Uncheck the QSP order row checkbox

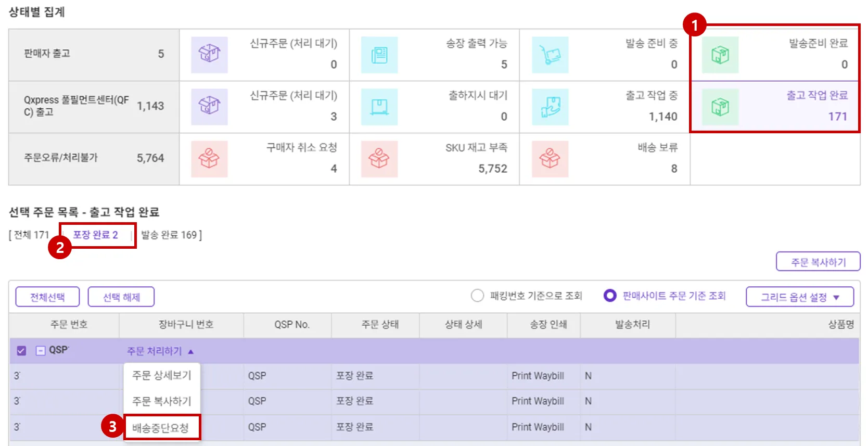tap(21, 351)
